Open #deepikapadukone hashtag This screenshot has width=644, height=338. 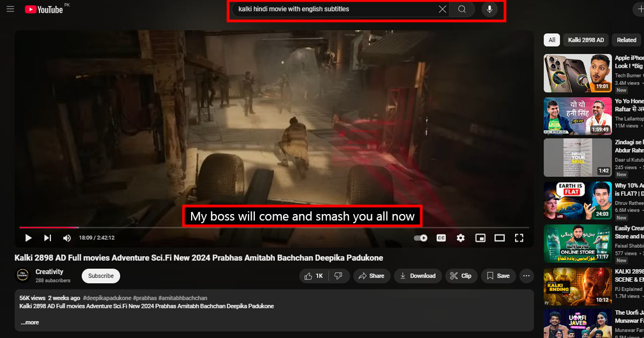coord(106,298)
